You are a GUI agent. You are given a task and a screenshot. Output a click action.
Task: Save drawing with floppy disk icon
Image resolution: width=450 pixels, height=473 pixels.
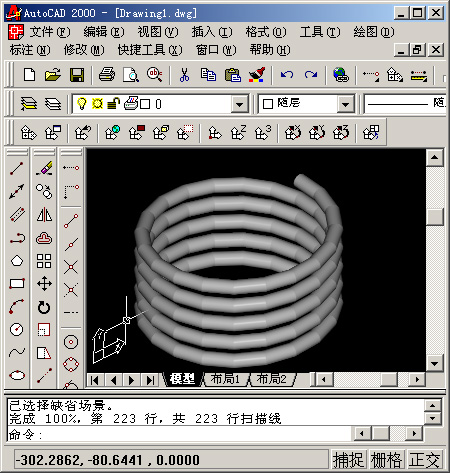pyautogui.click(x=77, y=75)
